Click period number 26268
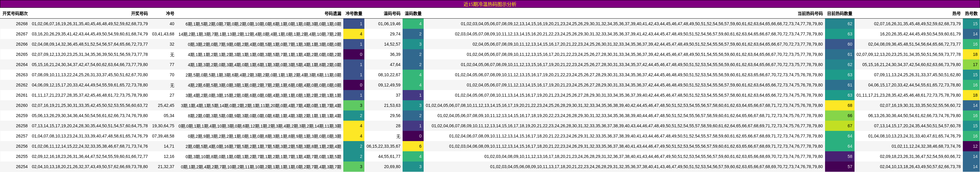This screenshot has height=172, width=980. 22,23
